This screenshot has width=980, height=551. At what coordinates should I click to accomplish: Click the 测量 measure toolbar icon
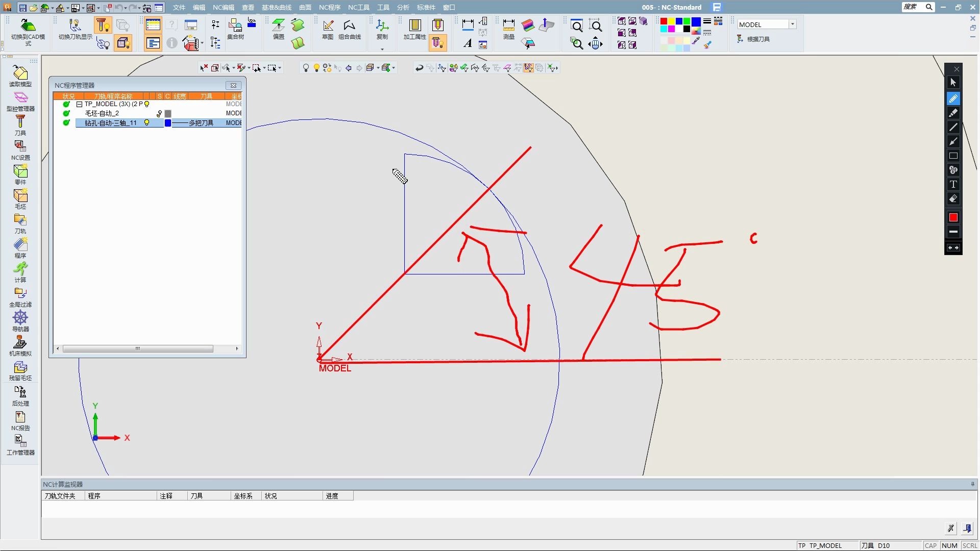508,29
